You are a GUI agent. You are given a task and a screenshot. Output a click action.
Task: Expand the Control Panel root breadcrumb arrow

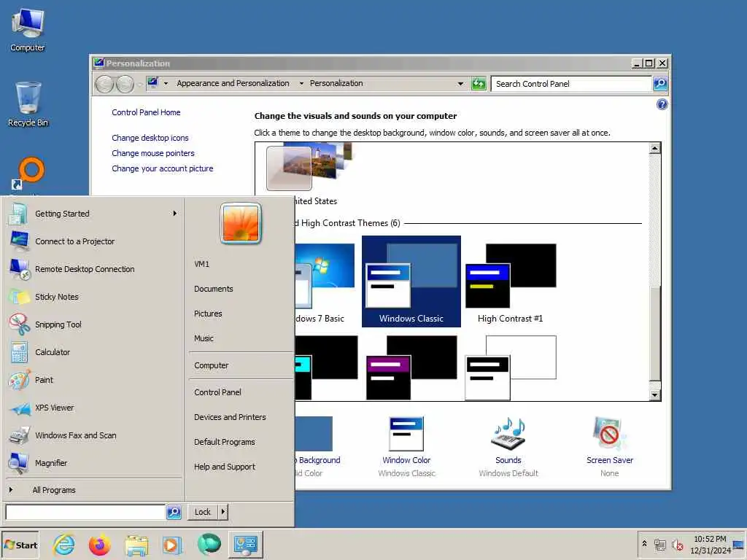[166, 83]
